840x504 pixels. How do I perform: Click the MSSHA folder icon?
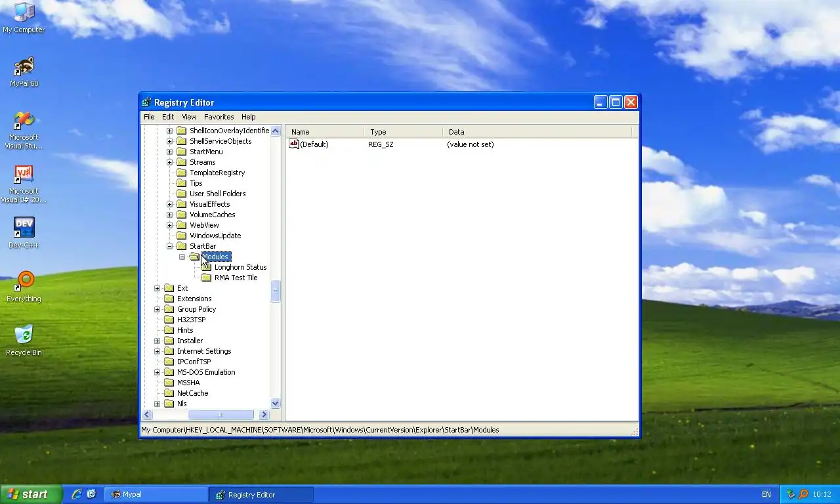click(x=169, y=383)
